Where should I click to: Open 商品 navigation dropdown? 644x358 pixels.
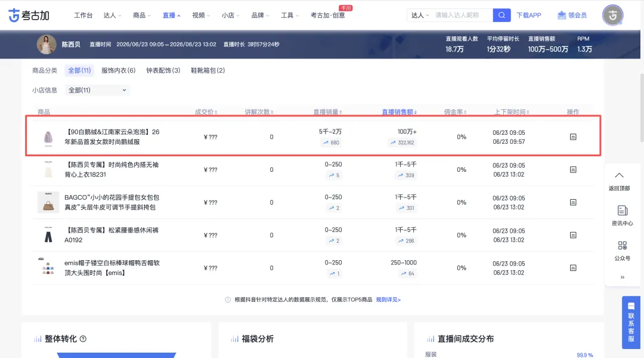[142, 15]
